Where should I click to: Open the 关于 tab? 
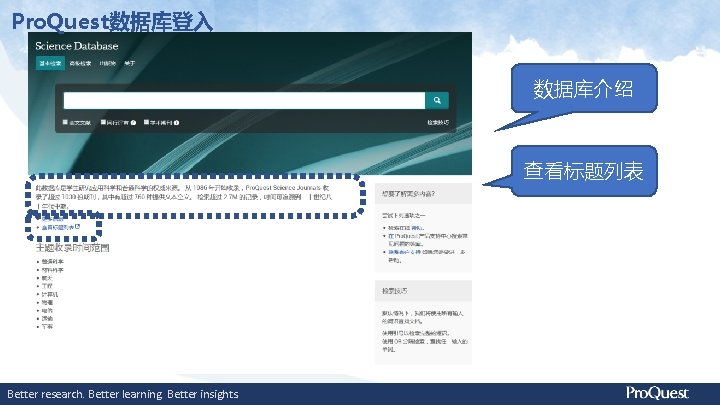point(130,63)
